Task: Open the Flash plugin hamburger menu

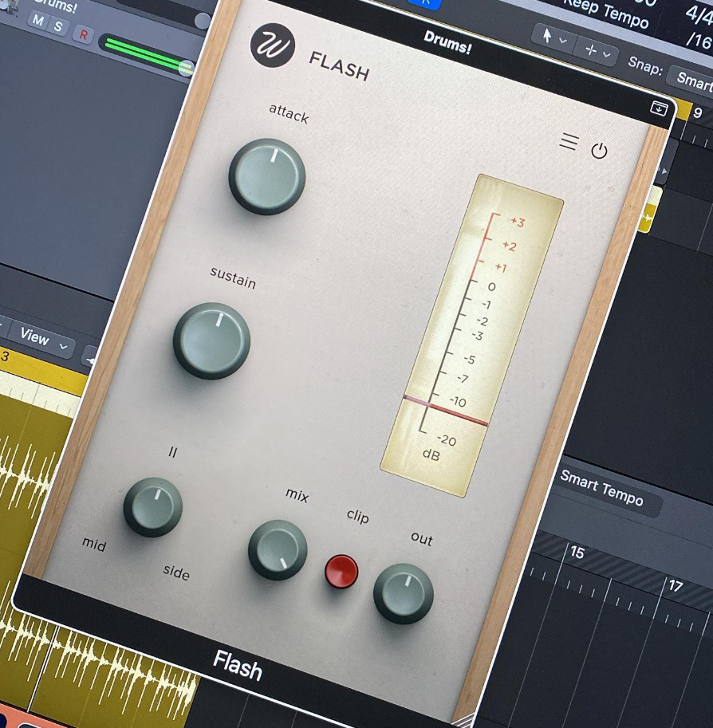Action: (569, 142)
